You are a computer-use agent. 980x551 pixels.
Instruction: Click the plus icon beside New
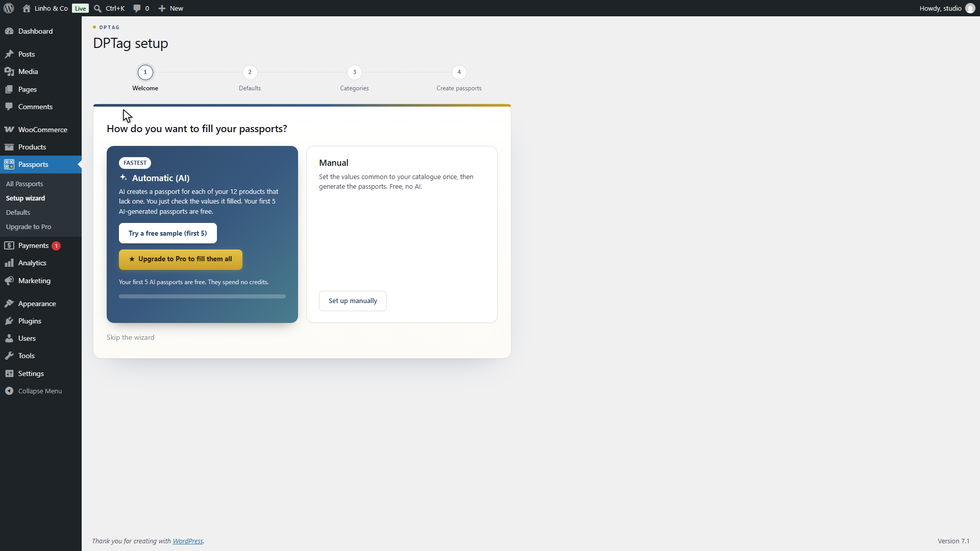[x=162, y=8]
